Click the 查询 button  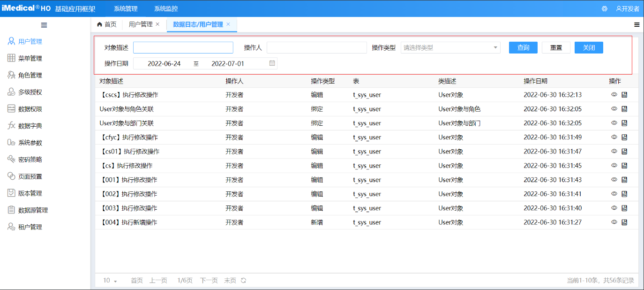pyautogui.click(x=523, y=47)
